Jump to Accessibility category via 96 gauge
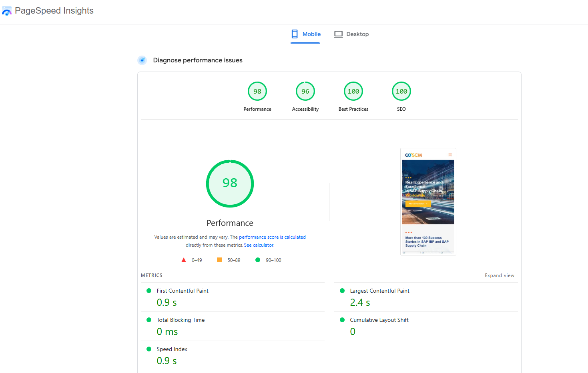Screen dimensions: 588x373 point(305,92)
